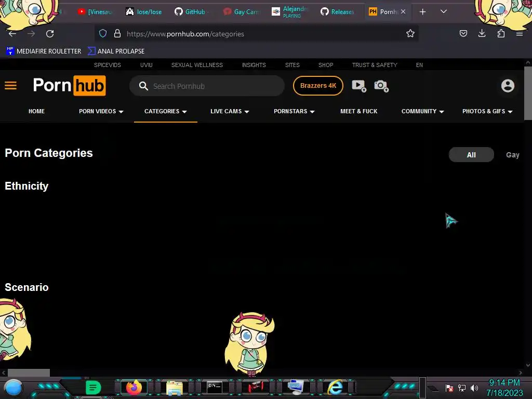
Task: Open the Internet Explorer taskbar icon
Action: tap(335, 388)
